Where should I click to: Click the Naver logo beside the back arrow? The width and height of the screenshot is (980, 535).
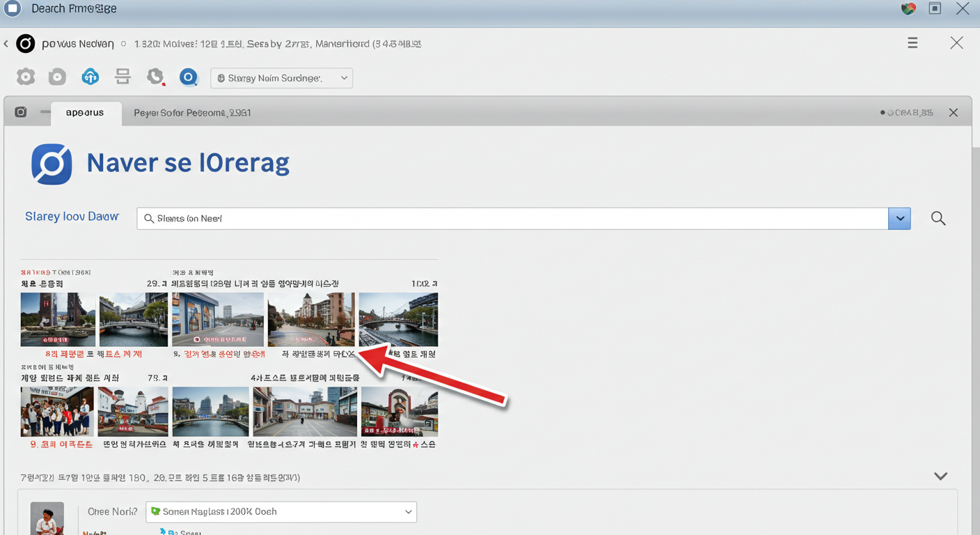click(x=26, y=43)
